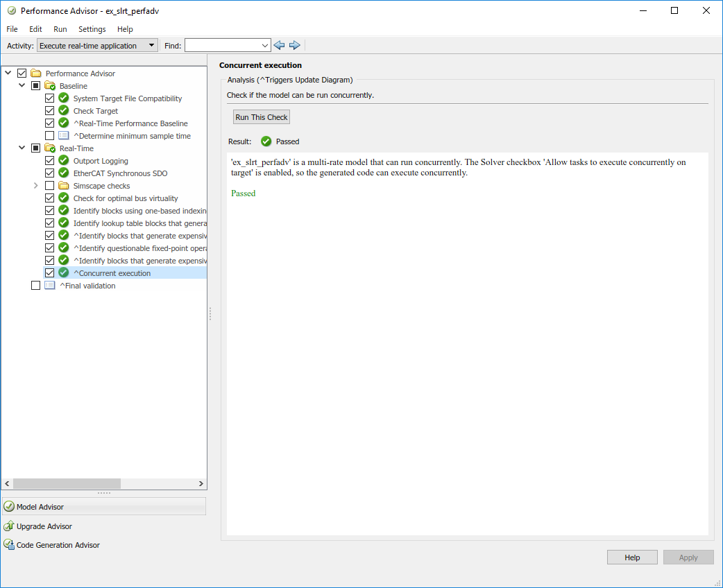This screenshot has height=588, width=723.
Task: Minimize the Performance Advisor window
Action: 643,10
